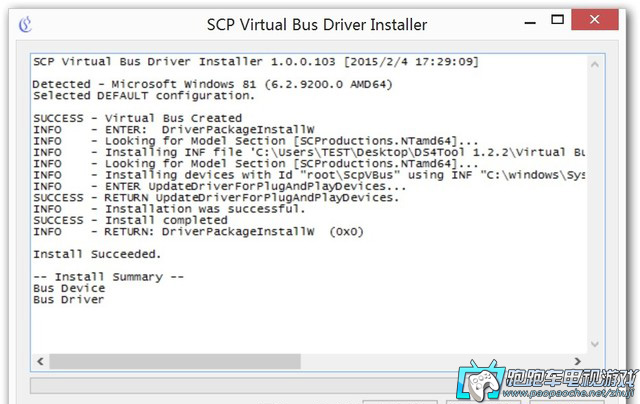Minimize the SCP Virtual Bus Driver Installer window
The width and height of the screenshot is (640, 404).
(530, 23)
